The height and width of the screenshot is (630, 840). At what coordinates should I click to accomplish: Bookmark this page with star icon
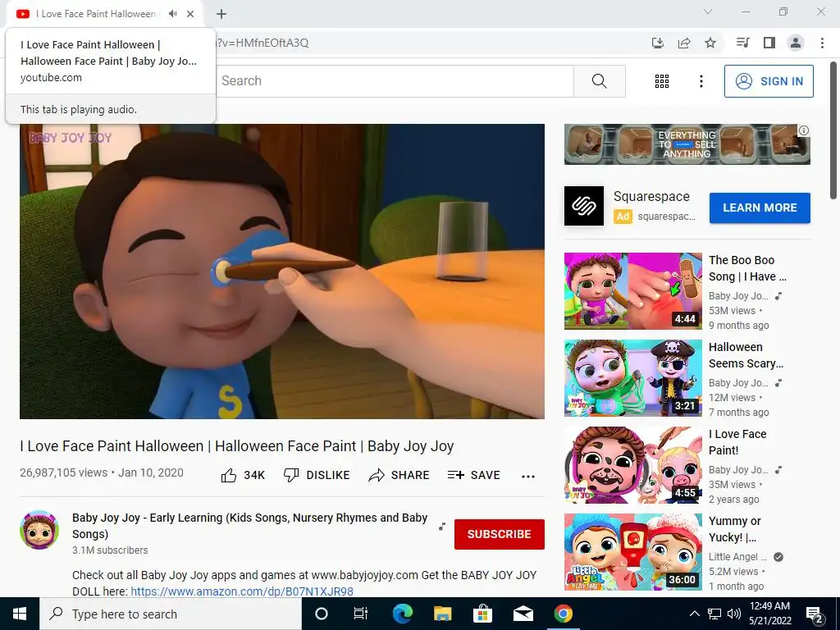point(710,43)
